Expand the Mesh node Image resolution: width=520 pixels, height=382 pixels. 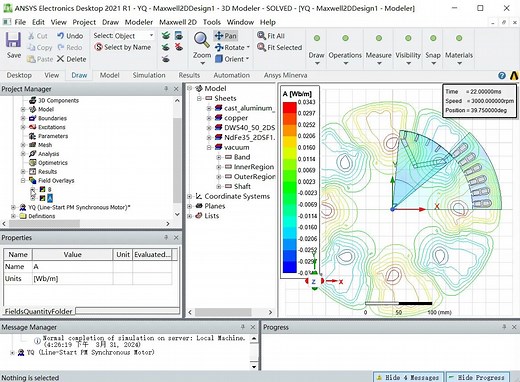23,145
